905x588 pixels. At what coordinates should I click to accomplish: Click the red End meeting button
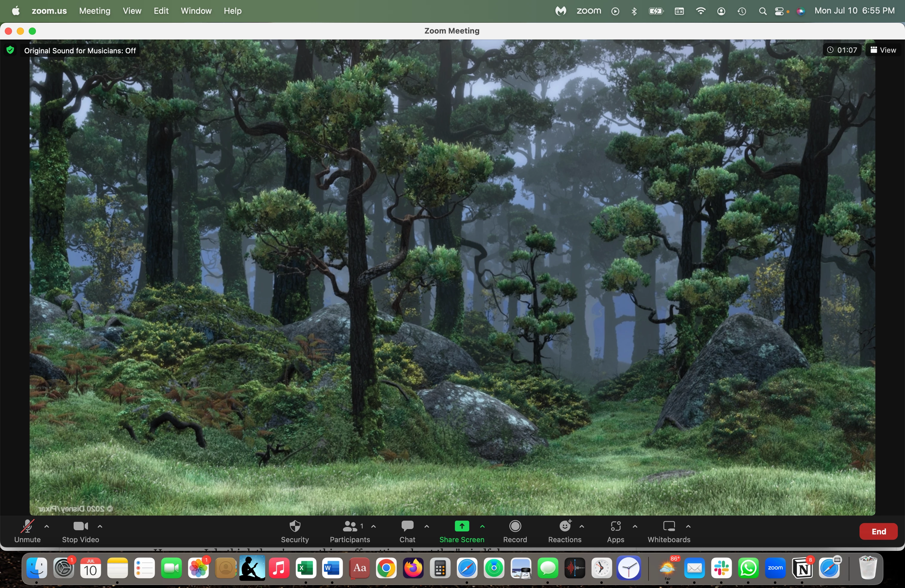(878, 531)
